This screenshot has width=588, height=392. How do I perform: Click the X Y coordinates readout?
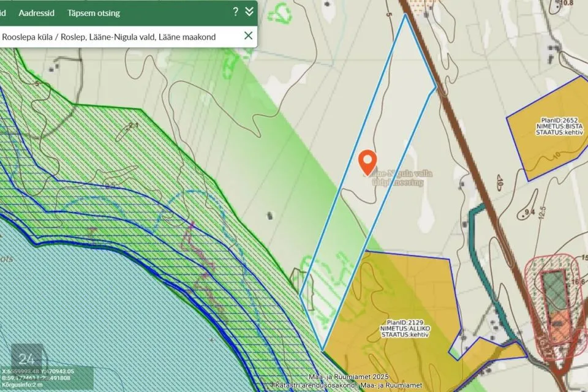pos(38,371)
